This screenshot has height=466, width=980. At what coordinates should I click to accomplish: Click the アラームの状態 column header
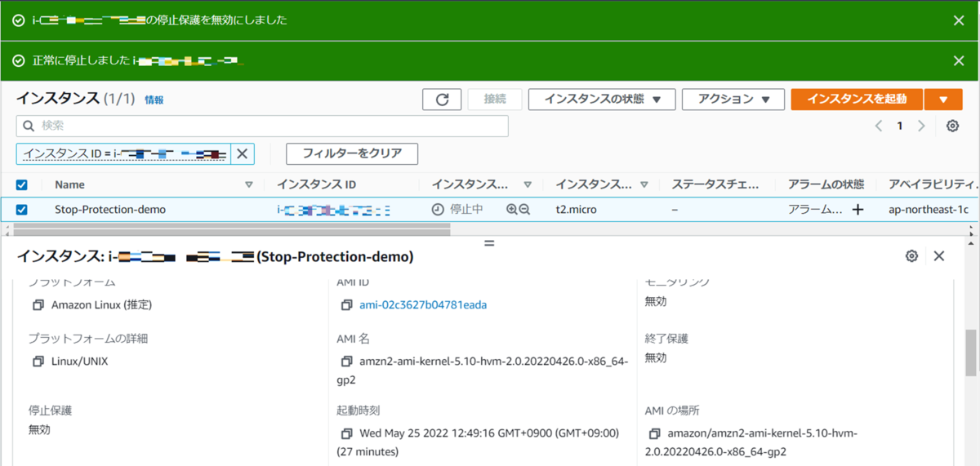pyautogui.click(x=826, y=185)
